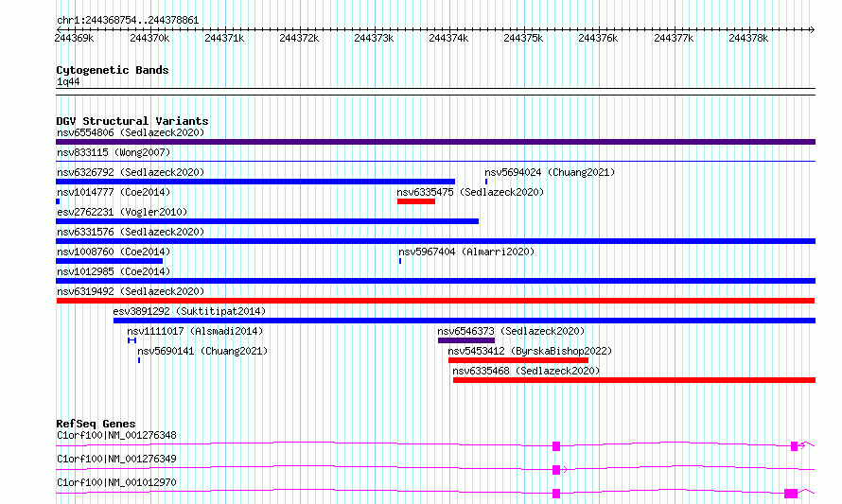The image size is (842, 504).
Task: Click the Cytogenetic Bands track title
Action: [113, 70]
